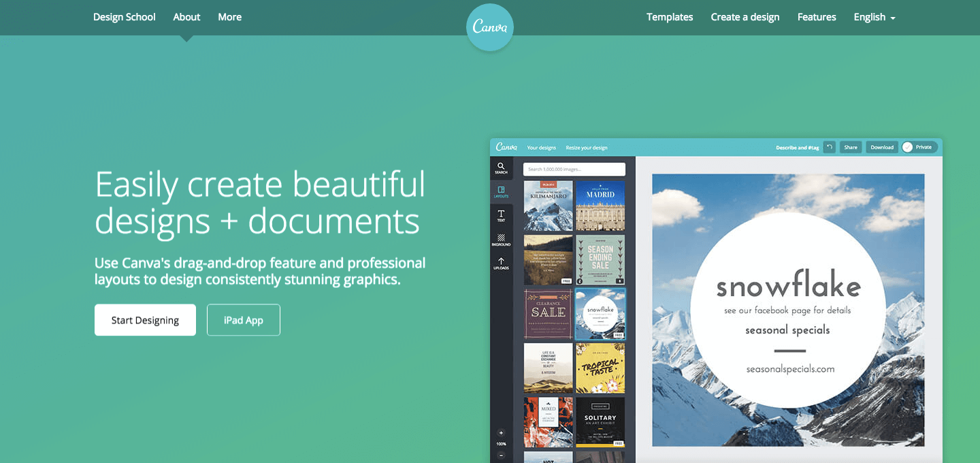Open the Your designs link

pyautogui.click(x=542, y=148)
